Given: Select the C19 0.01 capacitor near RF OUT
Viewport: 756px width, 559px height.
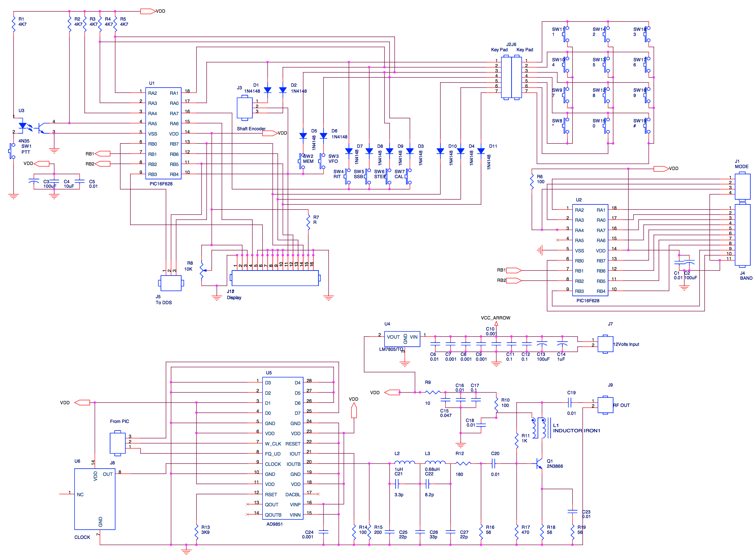Looking at the screenshot, I should 570,402.
